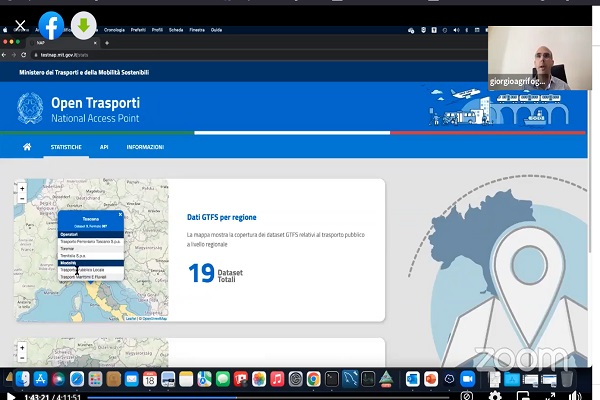Seek along the video progress bar
Image resolution: width=600 pixels, height=400 pixels.
pos(268,398)
